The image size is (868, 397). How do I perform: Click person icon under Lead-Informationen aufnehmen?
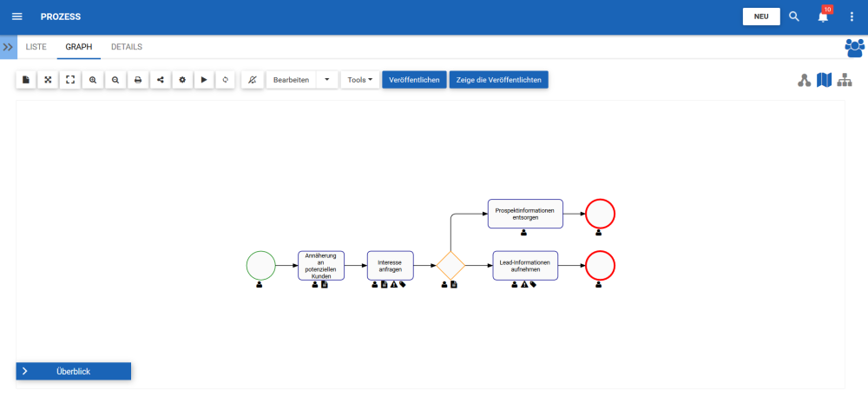(514, 285)
